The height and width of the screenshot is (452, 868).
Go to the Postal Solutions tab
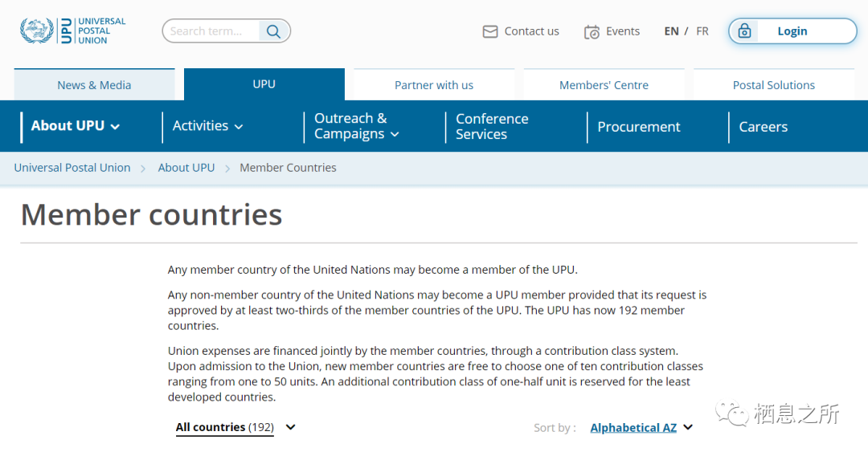(773, 85)
